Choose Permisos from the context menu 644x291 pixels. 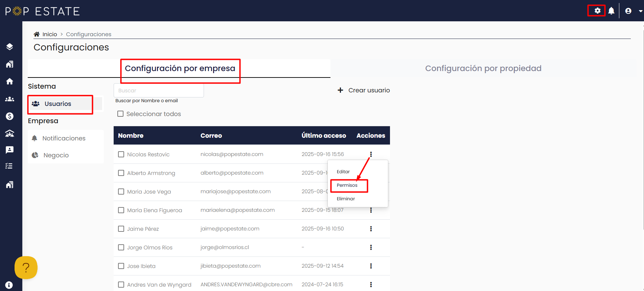coord(347,185)
